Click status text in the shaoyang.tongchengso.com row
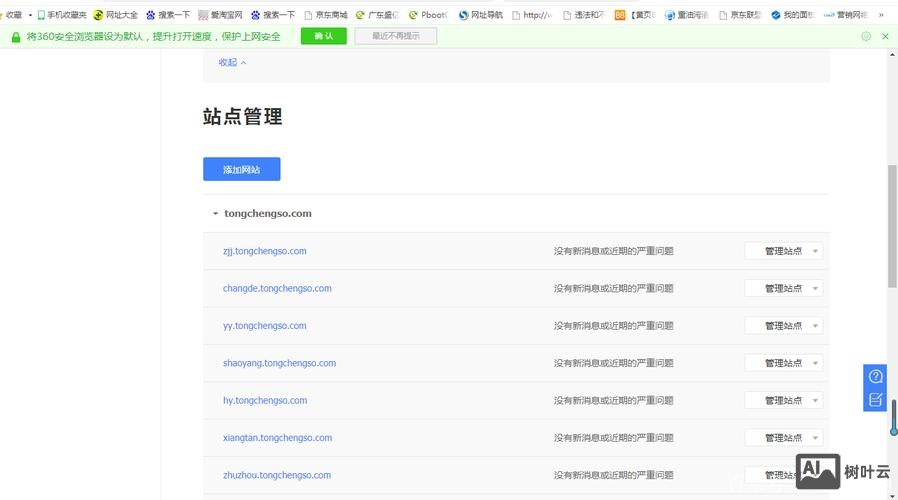This screenshot has height=500, width=898. [x=613, y=363]
